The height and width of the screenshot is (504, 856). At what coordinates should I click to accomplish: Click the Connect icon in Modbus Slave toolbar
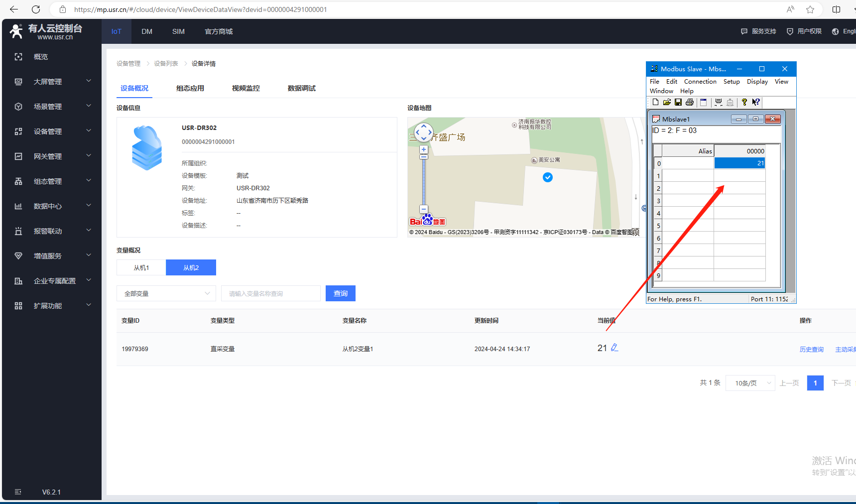[x=719, y=102]
